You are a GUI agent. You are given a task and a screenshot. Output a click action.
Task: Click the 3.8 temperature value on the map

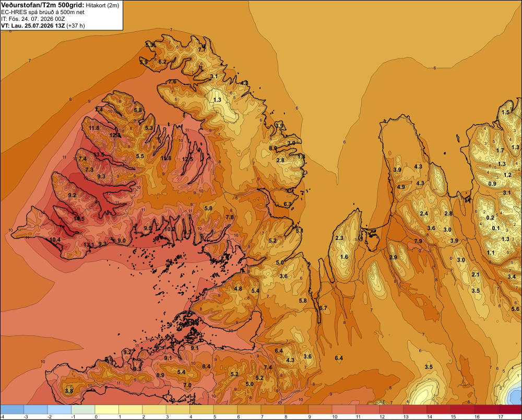pos(69,391)
